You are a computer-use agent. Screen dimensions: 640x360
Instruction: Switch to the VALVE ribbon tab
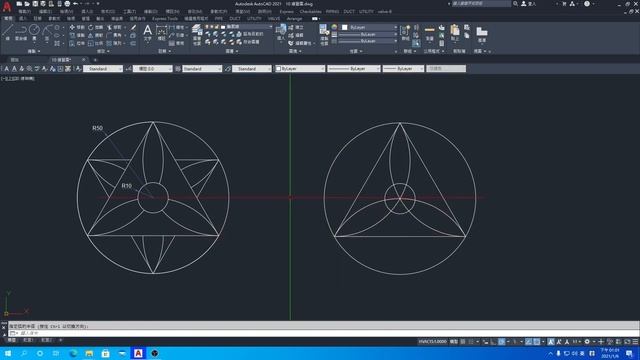click(x=274, y=19)
